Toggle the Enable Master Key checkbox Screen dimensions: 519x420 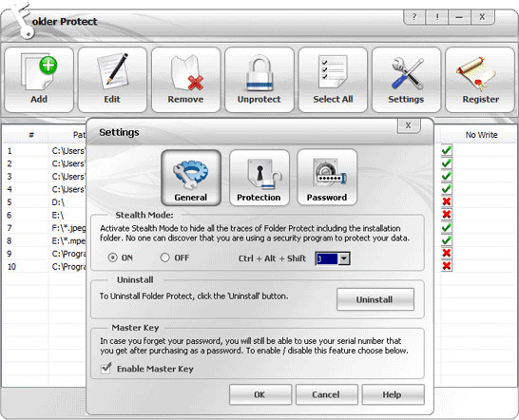(106, 368)
